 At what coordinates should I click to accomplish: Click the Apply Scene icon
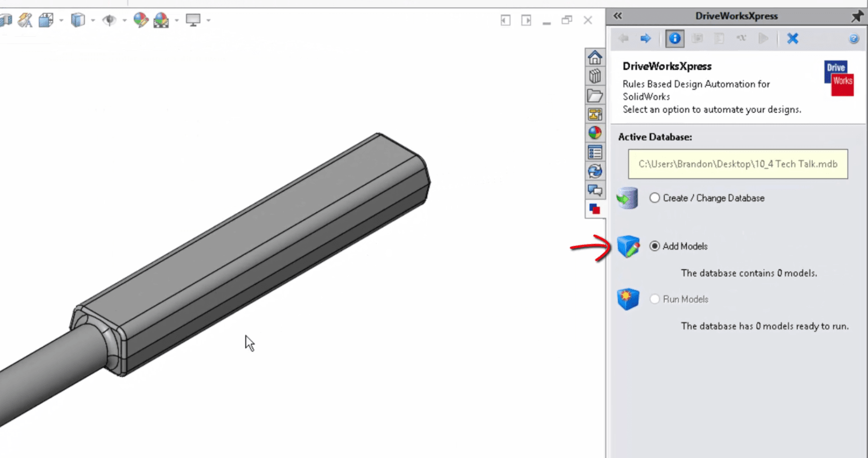[x=161, y=20]
